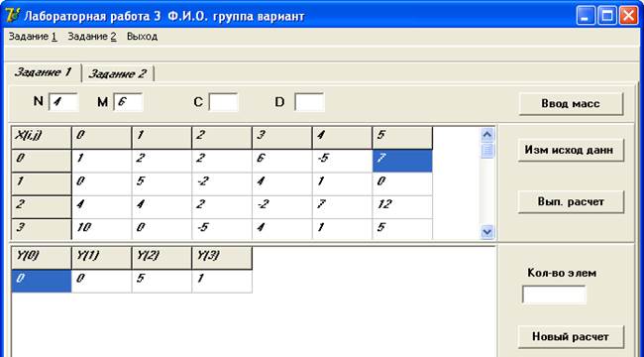
Task: Select cell with value 10 in row 3
Action: point(101,229)
